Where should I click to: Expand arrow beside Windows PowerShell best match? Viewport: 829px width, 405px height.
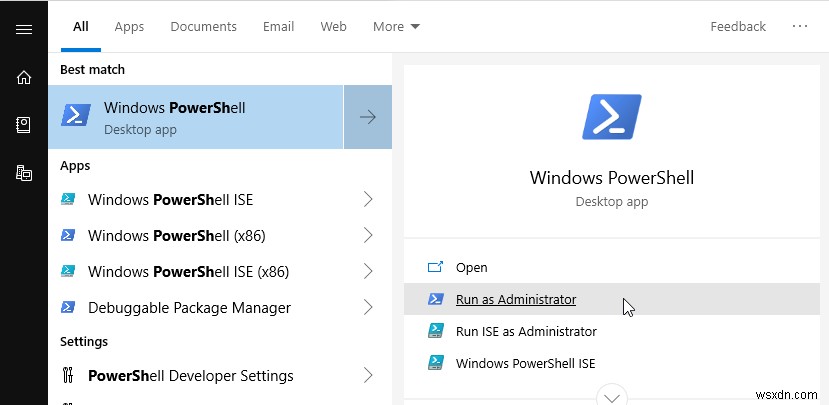[x=368, y=117]
